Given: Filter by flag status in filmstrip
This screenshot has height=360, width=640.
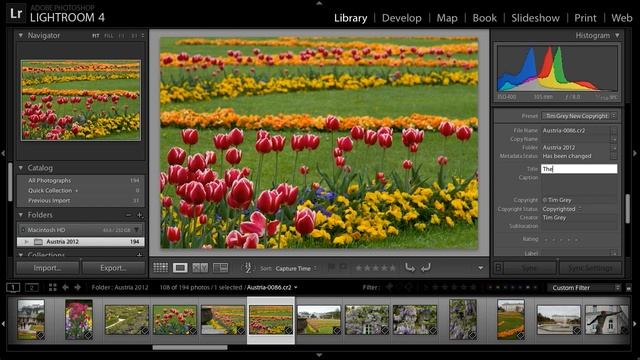Looking at the screenshot, I should click(399, 288).
